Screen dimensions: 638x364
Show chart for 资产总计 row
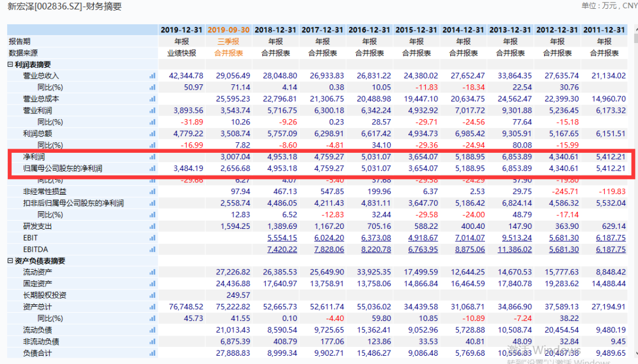click(x=152, y=307)
